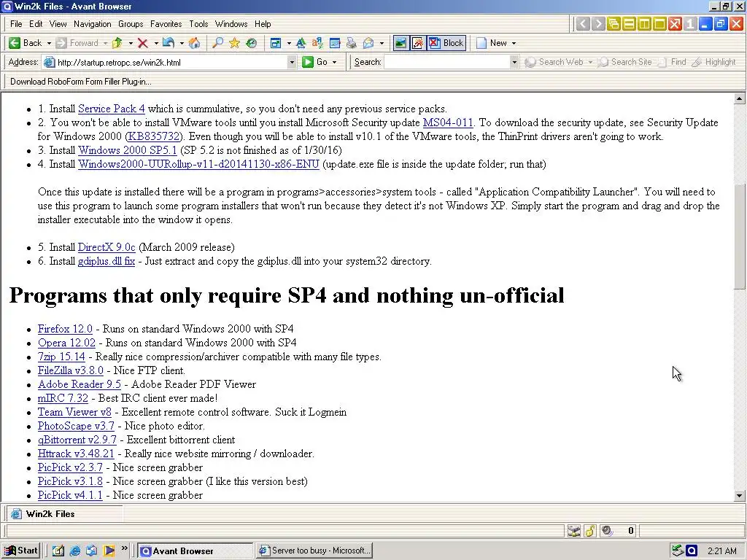Click the up-folder arrow icon
The image size is (747, 560).
(x=117, y=43)
